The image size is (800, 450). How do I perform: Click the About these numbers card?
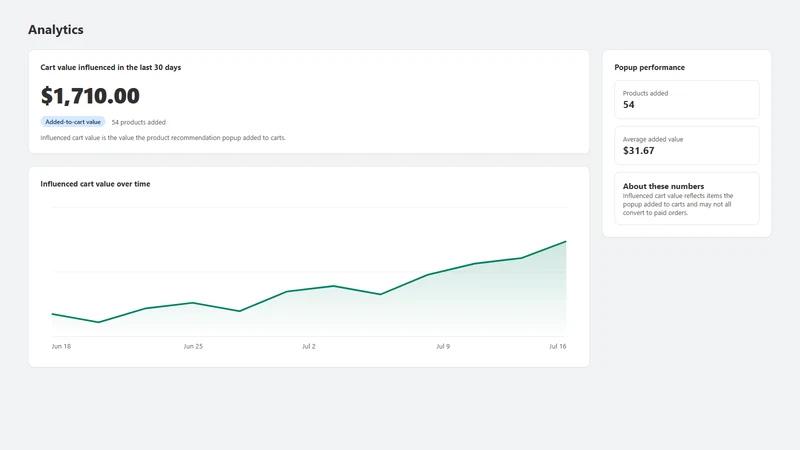687,198
